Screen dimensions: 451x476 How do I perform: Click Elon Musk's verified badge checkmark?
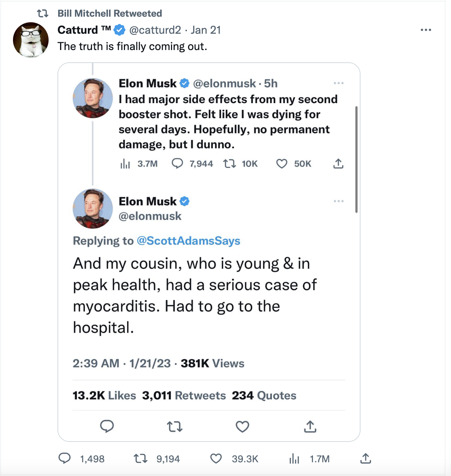(184, 83)
